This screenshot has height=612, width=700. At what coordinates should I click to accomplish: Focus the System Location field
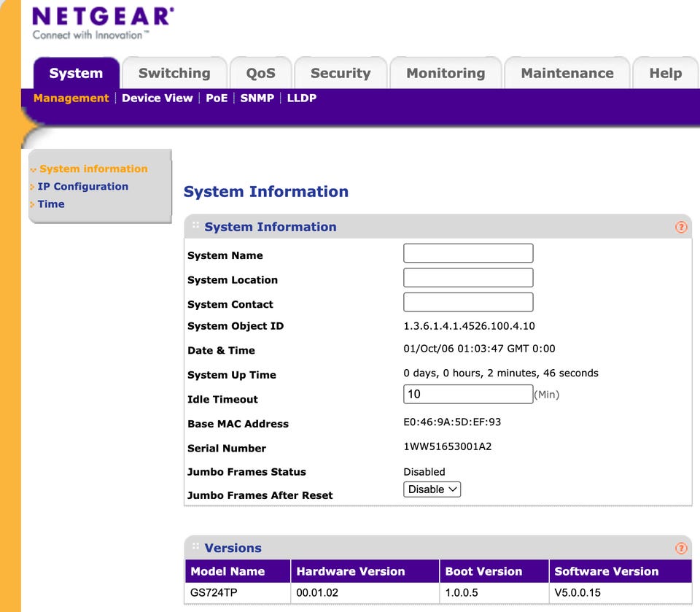click(468, 278)
